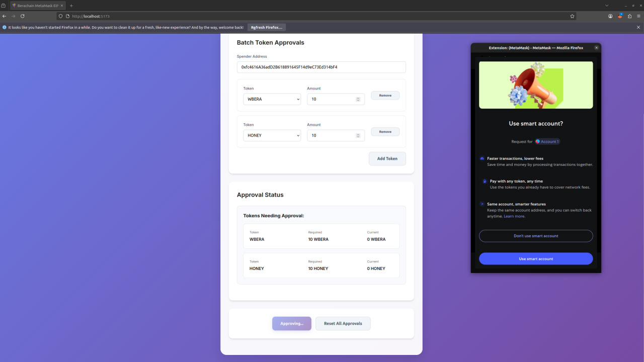Open the HONEY token dropdown
644x362 pixels.
[x=272, y=135]
